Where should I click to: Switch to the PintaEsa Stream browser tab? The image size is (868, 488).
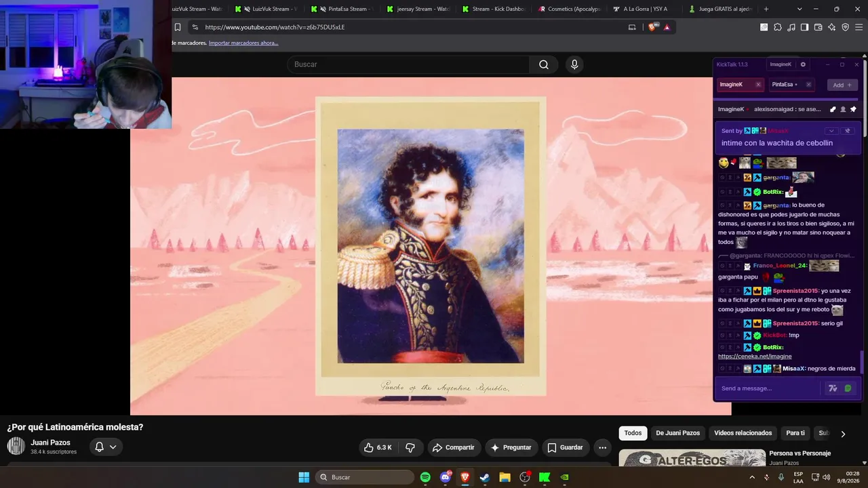(342, 9)
